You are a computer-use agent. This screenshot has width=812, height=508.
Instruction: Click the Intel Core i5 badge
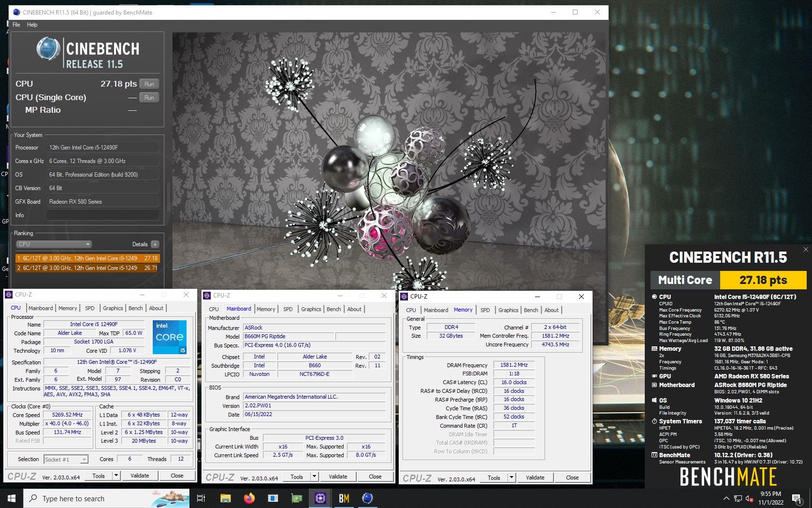coord(169,337)
